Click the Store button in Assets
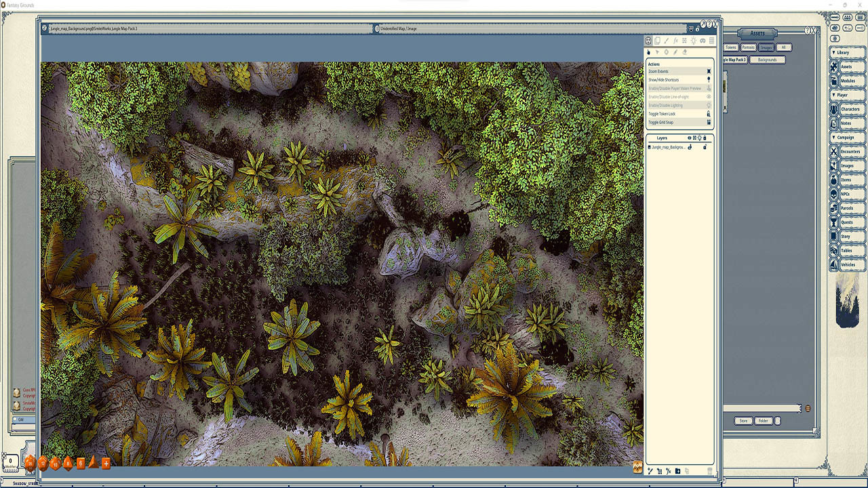 (743, 421)
